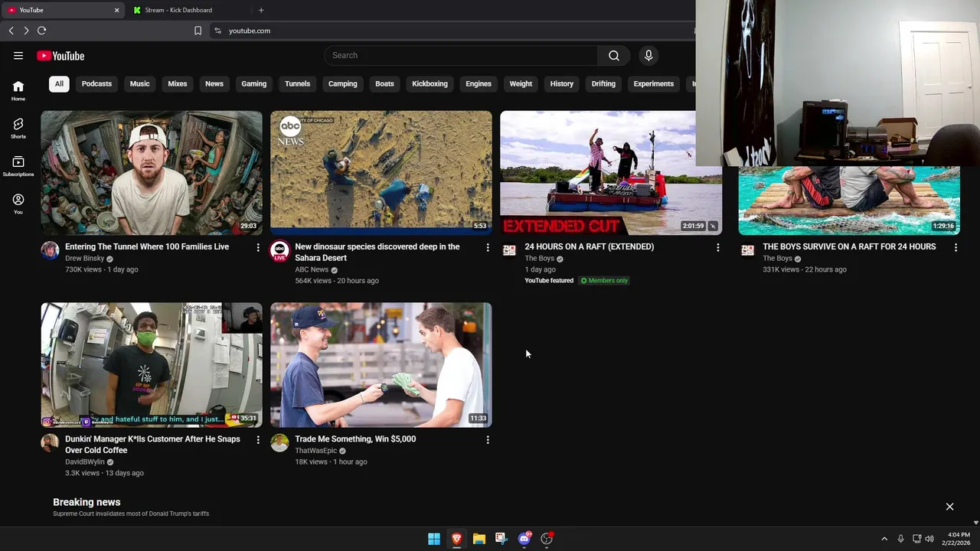Screen dimensions: 980x551
Task: Click the YouTube logo
Action: click(60, 55)
